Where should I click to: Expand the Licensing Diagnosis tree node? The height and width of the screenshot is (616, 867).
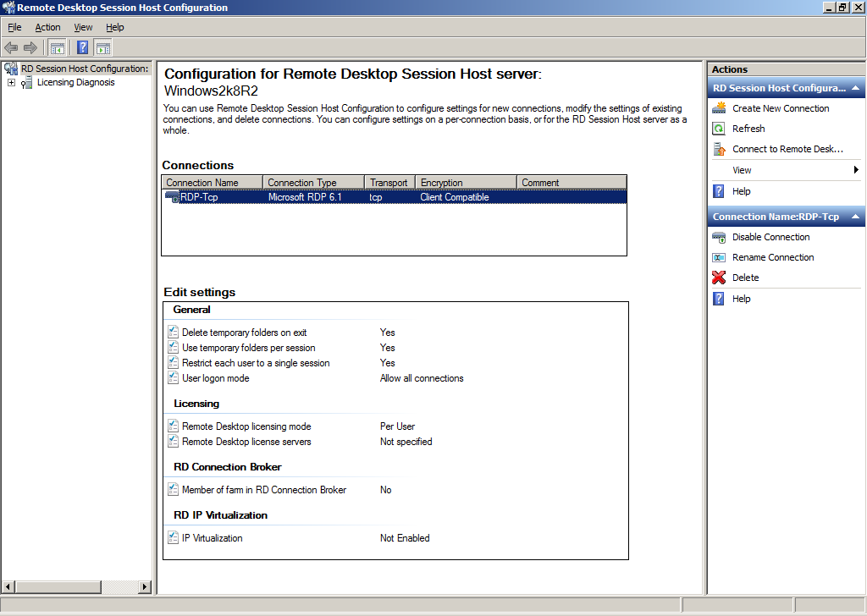point(11,83)
